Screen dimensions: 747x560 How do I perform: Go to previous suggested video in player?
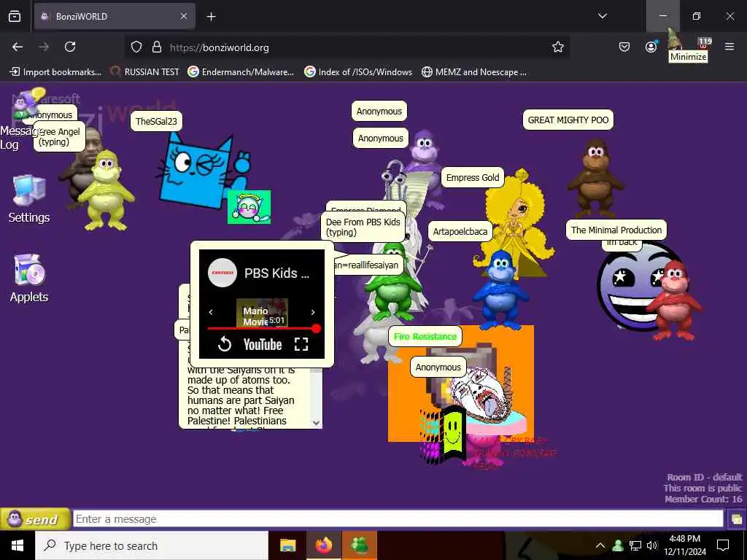point(211,312)
